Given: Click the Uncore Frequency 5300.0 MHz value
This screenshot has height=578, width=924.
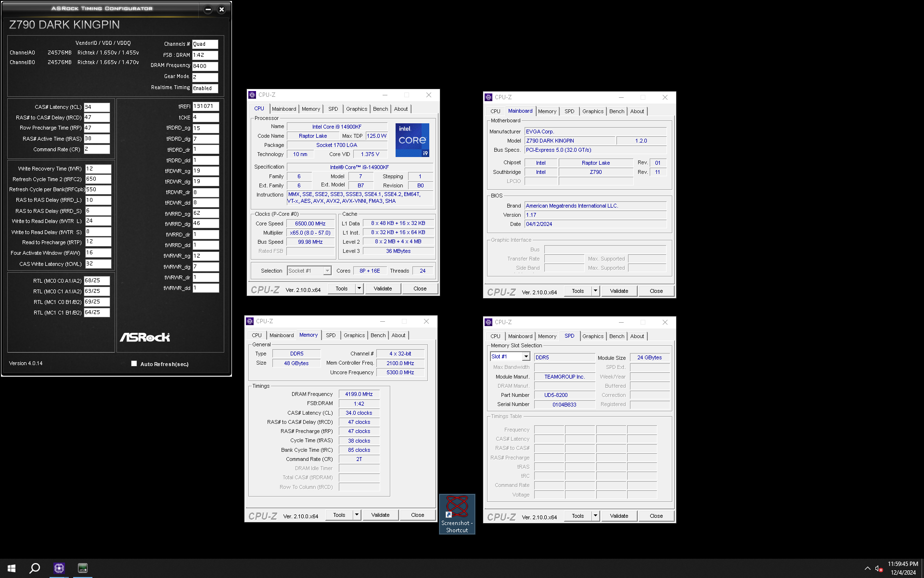Looking at the screenshot, I should [400, 372].
